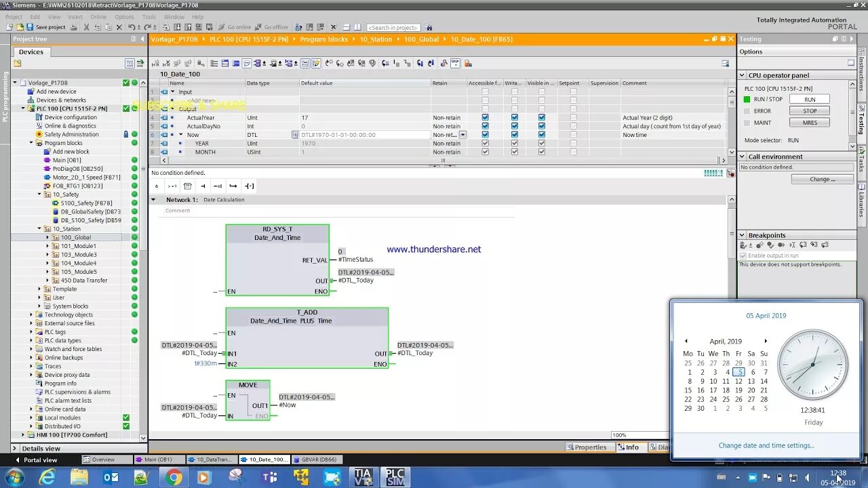Viewport: 868px width, 488px height.
Task: Toggle Accessible checkbox for ActualDayNo row
Action: (x=485, y=126)
